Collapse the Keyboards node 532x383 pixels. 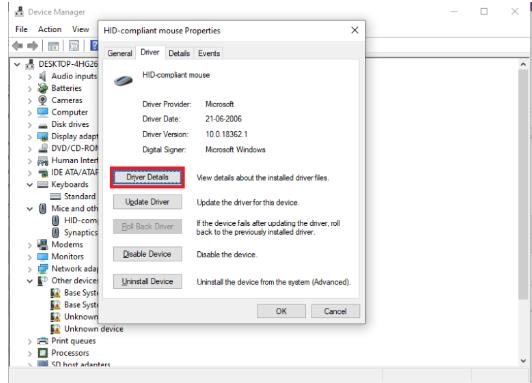(x=30, y=185)
